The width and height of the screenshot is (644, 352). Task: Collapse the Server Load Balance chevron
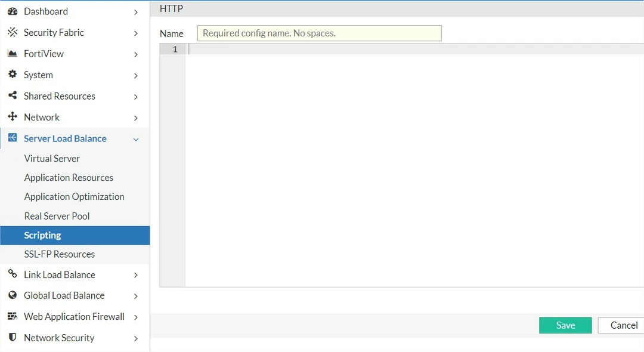coord(136,140)
